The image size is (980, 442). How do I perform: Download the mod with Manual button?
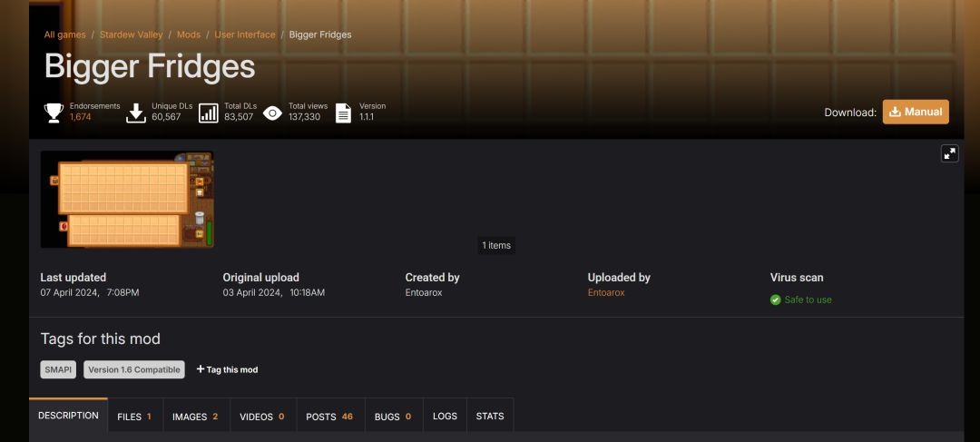coord(916,112)
